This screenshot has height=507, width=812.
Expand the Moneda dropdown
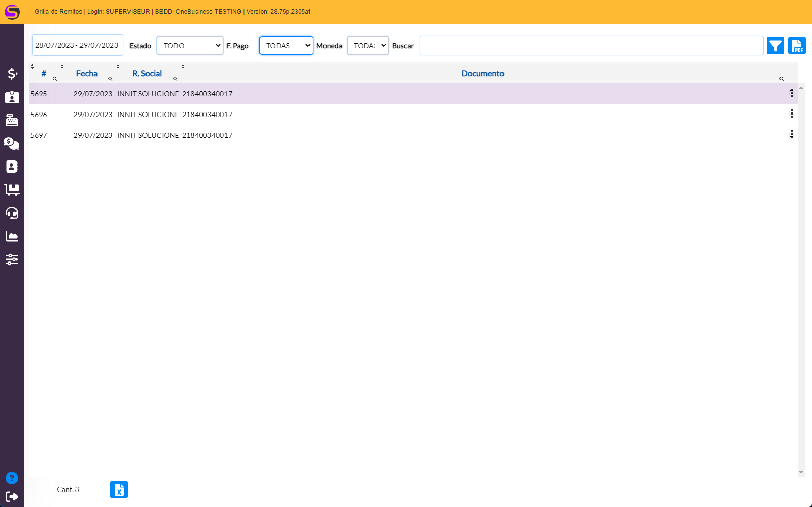pyautogui.click(x=367, y=46)
